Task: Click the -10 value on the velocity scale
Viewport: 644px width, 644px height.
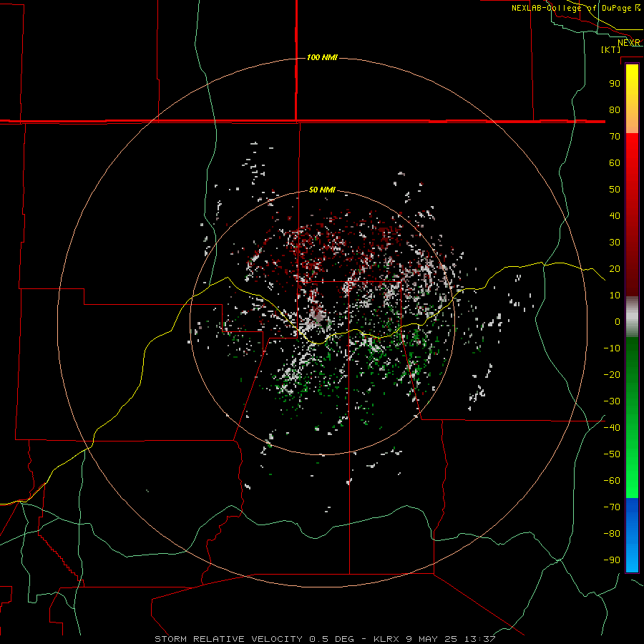Action: [612, 348]
